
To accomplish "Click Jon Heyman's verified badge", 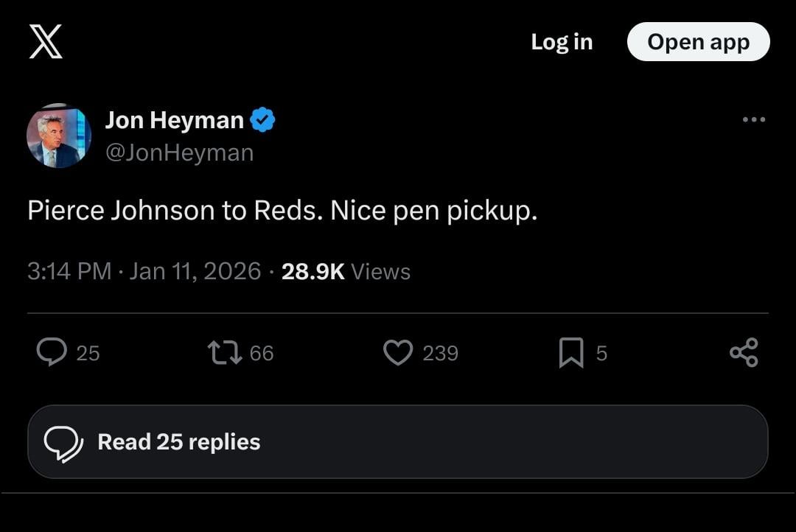I will (x=264, y=119).
